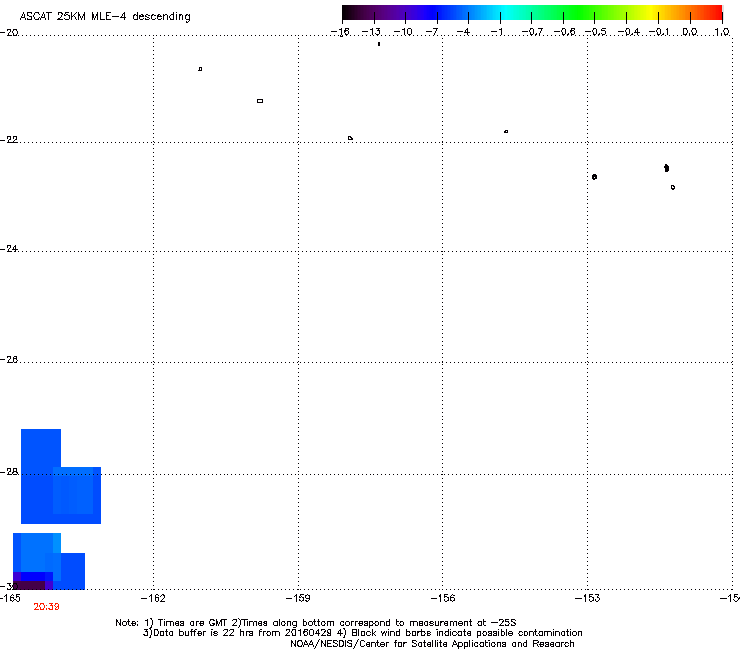Click the color bar label -16
Image resolution: width=740 pixels, height=650 pixels.
pos(340,32)
